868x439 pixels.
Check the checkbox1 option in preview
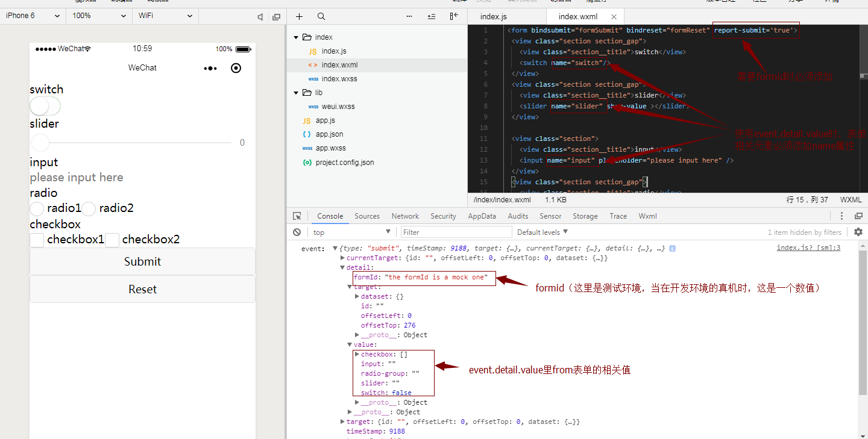pyautogui.click(x=37, y=239)
